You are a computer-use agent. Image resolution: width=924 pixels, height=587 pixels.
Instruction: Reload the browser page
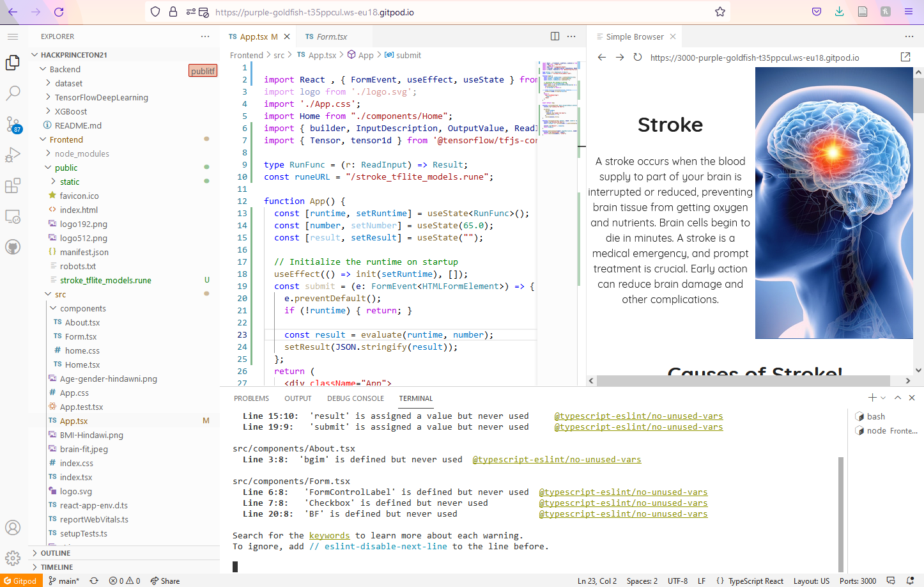pos(59,12)
